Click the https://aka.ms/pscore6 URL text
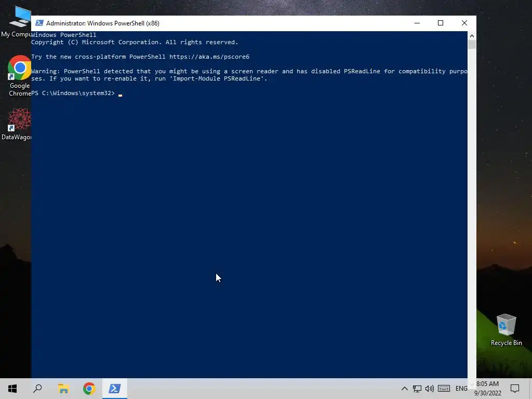Screen dimensions: 532x399 pyautogui.click(x=209, y=57)
